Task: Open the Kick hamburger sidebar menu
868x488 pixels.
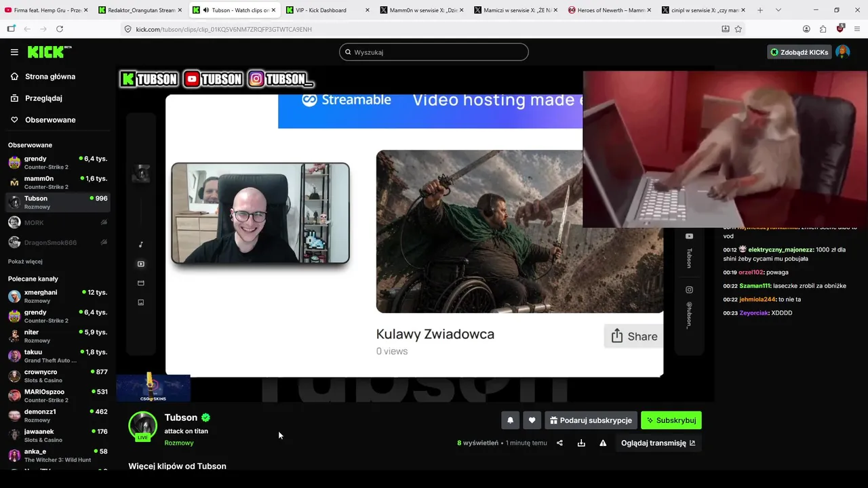Action: [x=14, y=52]
